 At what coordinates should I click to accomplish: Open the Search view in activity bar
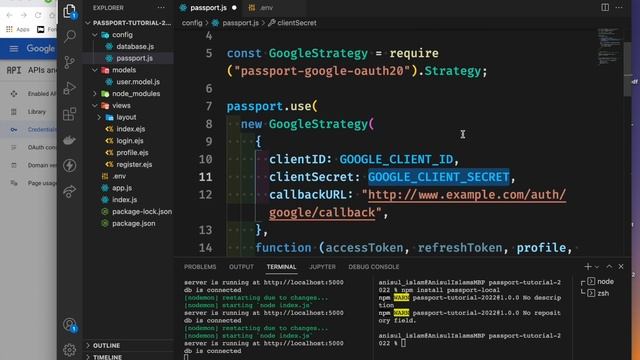point(70,36)
